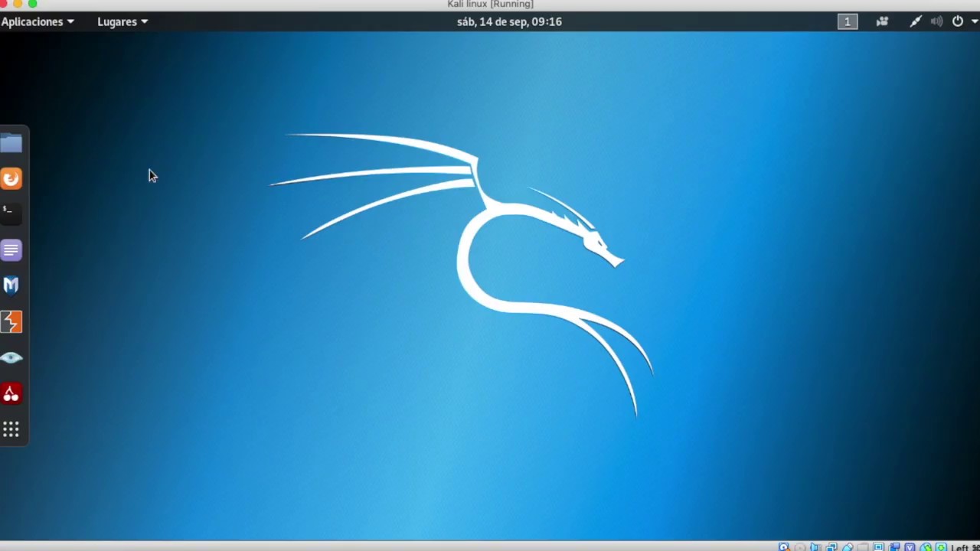The height and width of the screenshot is (551, 980).
Task: Open the Terminal from the dock
Action: click(x=11, y=214)
